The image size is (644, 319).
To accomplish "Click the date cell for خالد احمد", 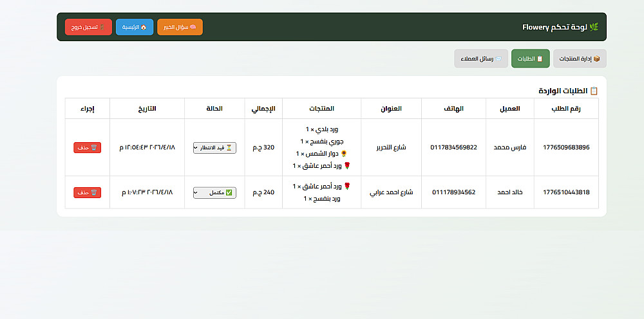I will click(x=147, y=192).
